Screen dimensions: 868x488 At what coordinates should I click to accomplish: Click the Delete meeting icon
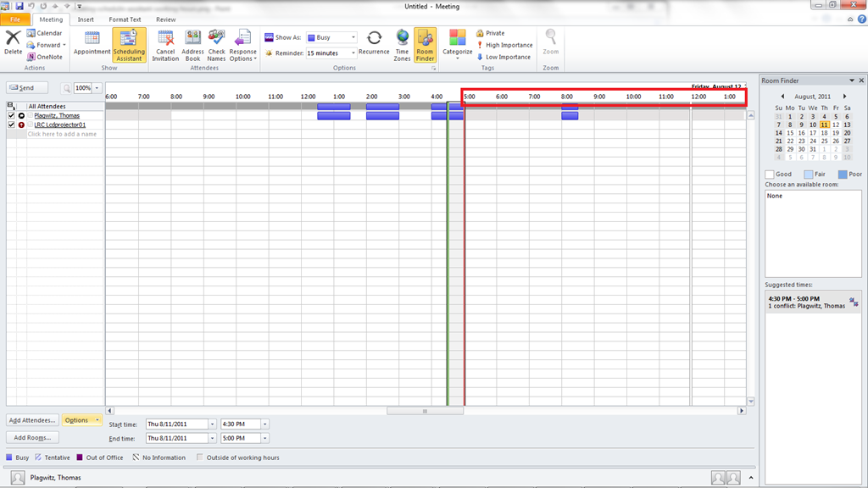point(13,42)
